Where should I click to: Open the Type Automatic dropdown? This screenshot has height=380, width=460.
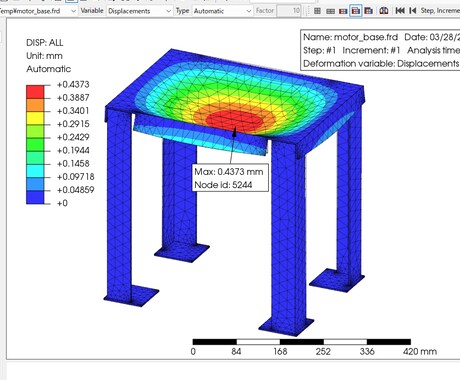pos(222,11)
